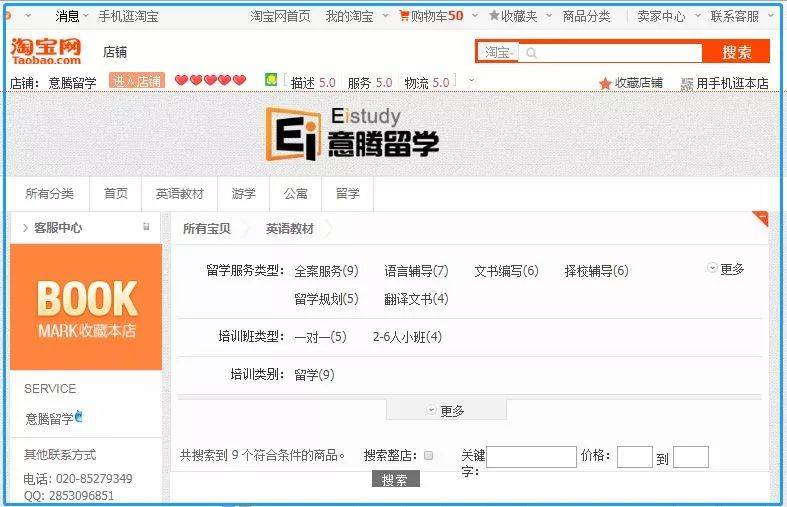Click the orange 进入店铺 button
This screenshot has width=787, height=507.
pyautogui.click(x=136, y=82)
